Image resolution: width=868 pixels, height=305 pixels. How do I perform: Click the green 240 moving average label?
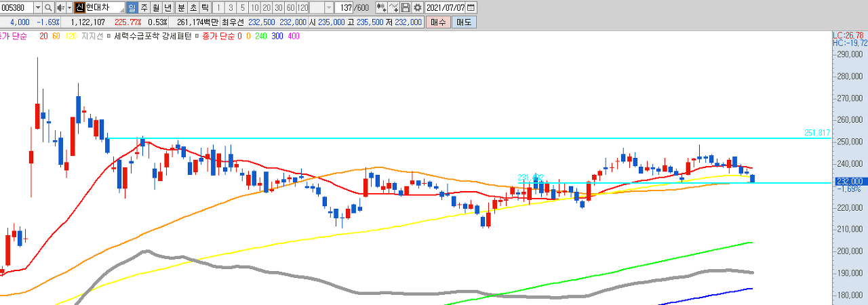point(261,36)
